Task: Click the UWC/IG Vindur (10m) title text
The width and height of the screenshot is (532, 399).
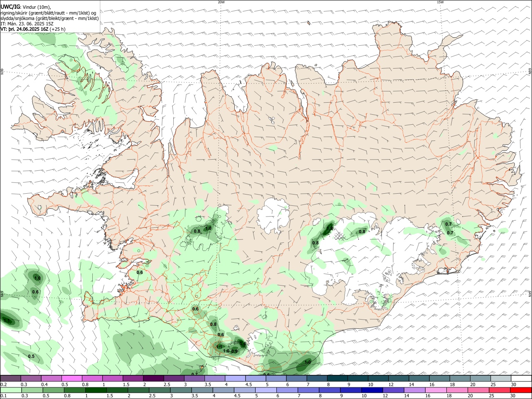Action: coord(26,7)
